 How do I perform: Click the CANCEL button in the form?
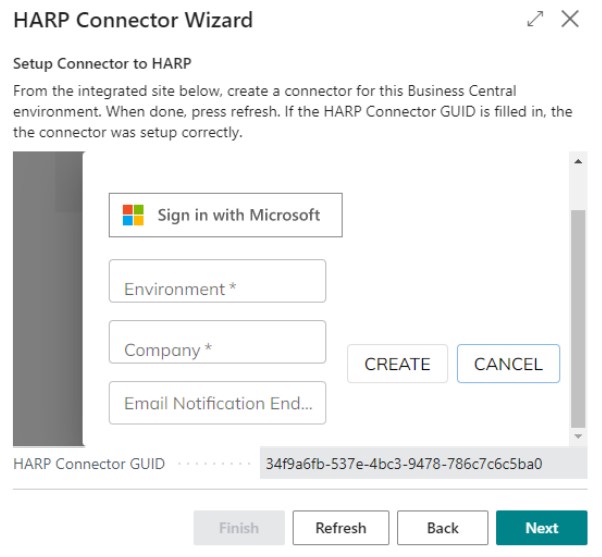(508, 364)
